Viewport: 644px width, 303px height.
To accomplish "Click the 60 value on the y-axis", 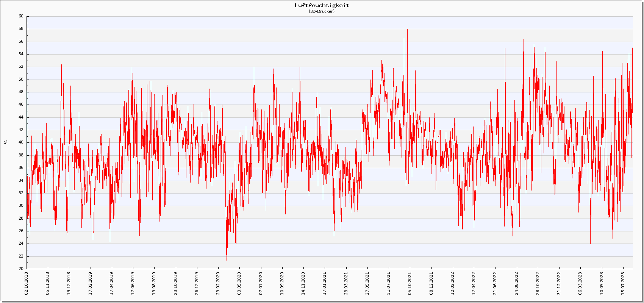I will pos(21,16).
